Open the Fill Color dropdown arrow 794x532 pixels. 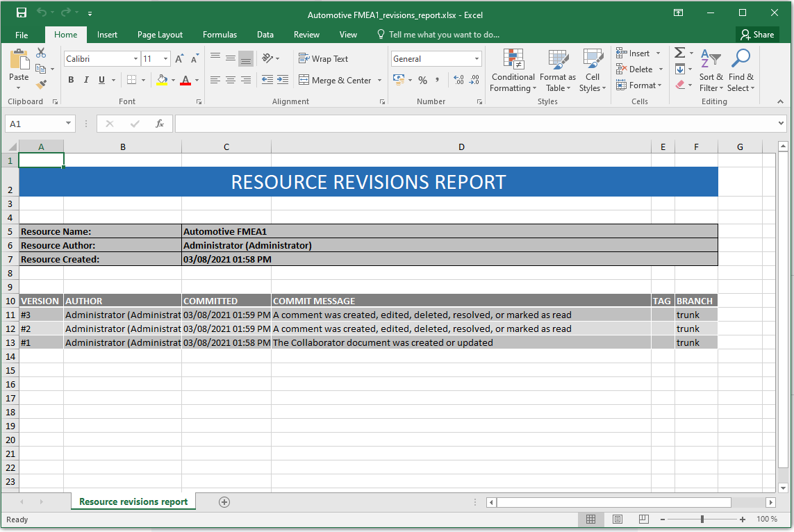click(172, 80)
